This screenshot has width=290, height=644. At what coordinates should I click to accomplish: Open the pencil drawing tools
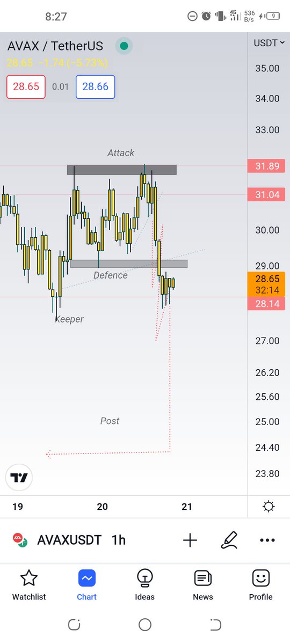click(x=229, y=540)
